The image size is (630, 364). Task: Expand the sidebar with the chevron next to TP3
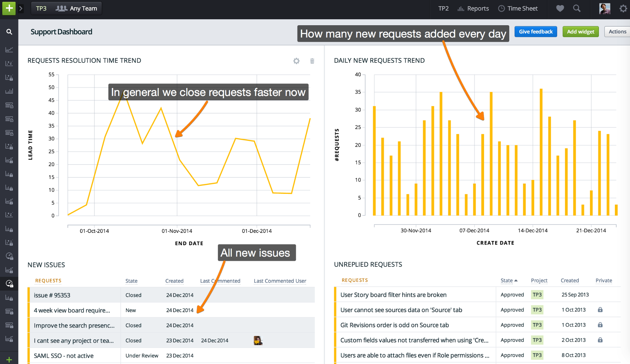coord(21,8)
